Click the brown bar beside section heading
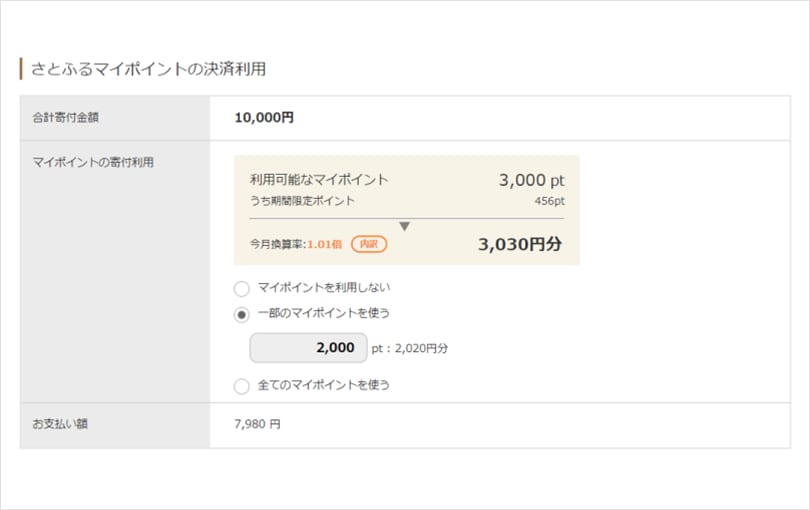This screenshot has width=810, height=510. tap(21, 69)
